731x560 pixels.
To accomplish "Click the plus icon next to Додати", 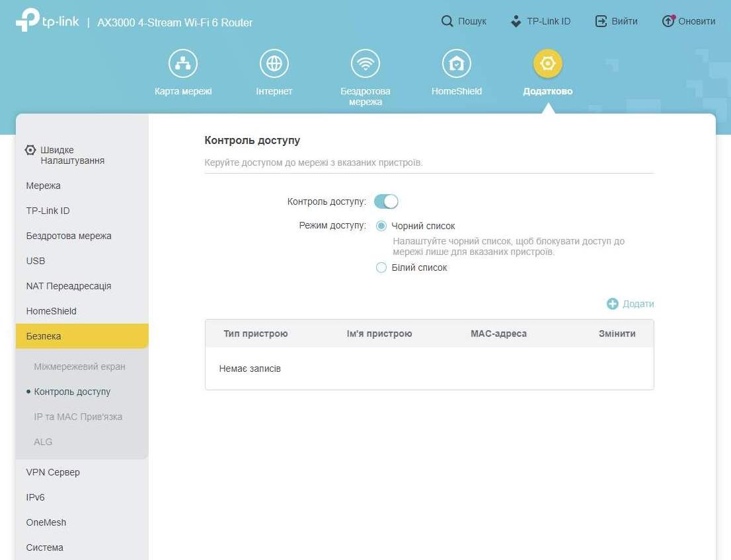I will point(613,304).
